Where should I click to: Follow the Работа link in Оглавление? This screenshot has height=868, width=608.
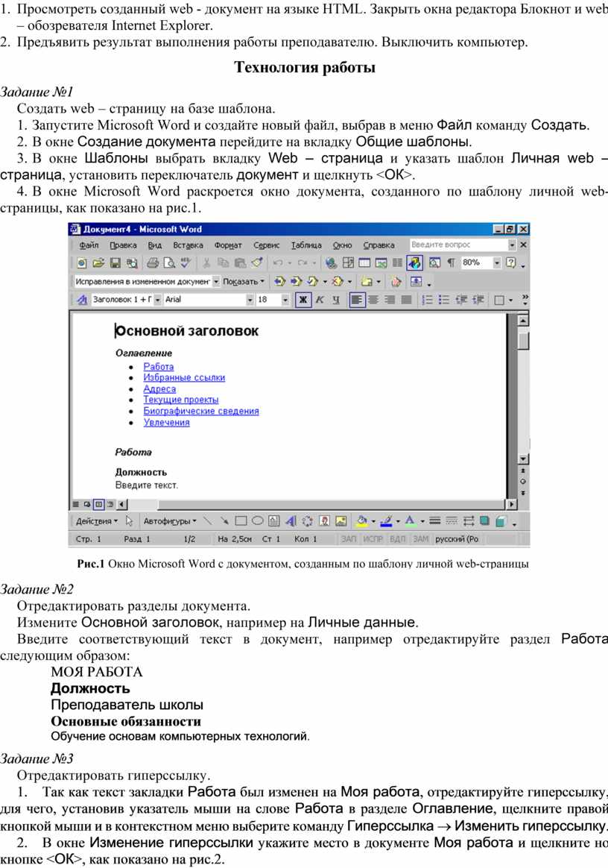[x=158, y=366]
